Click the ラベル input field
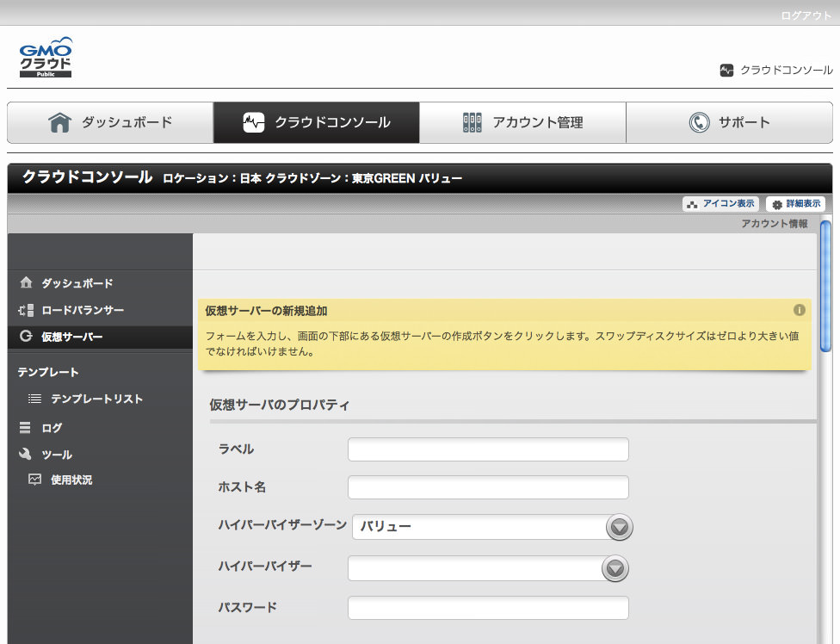The height and width of the screenshot is (644, 840). (x=488, y=449)
